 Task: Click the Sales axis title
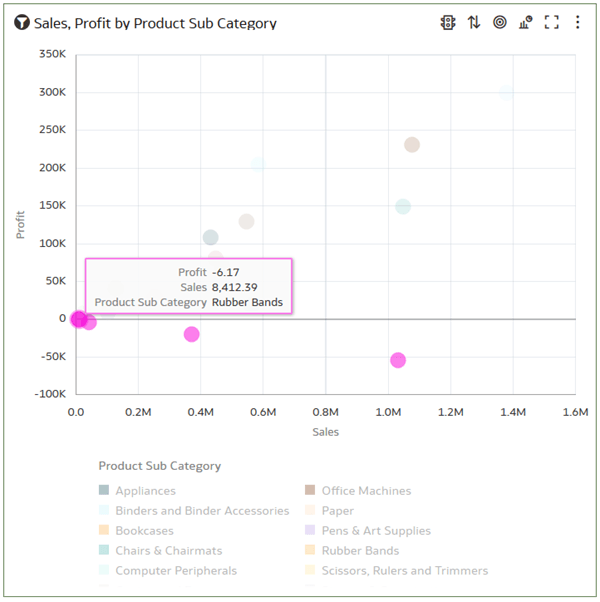click(x=326, y=432)
